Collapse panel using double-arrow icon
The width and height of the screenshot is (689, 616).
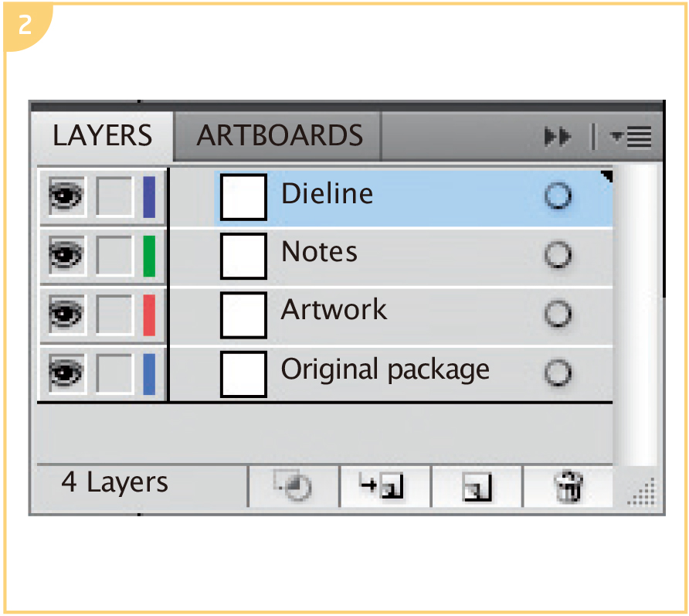tap(557, 138)
